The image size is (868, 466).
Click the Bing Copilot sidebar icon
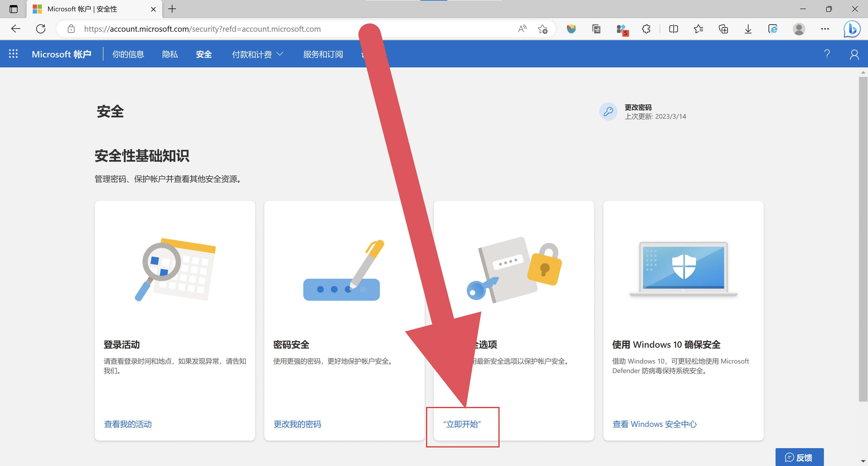[x=852, y=29]
